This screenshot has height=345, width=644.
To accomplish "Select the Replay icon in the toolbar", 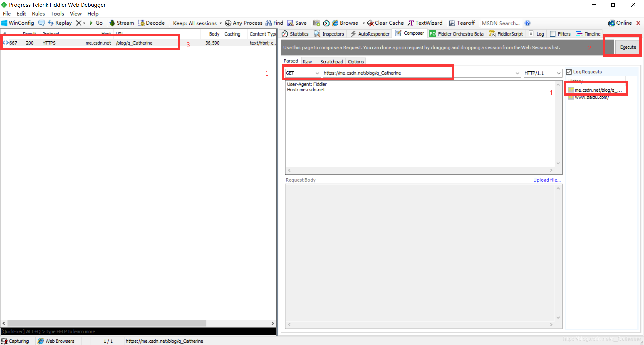I will 60,23.
